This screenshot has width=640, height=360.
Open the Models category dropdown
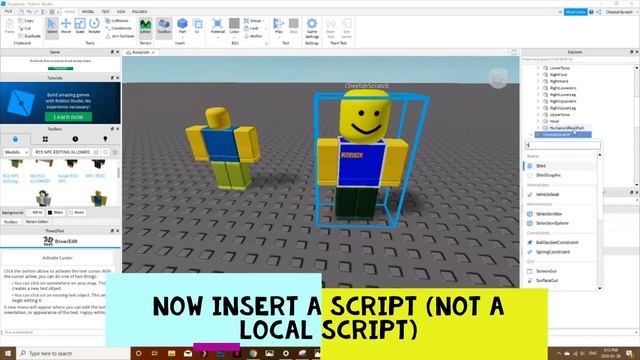(x=16, y=152)
